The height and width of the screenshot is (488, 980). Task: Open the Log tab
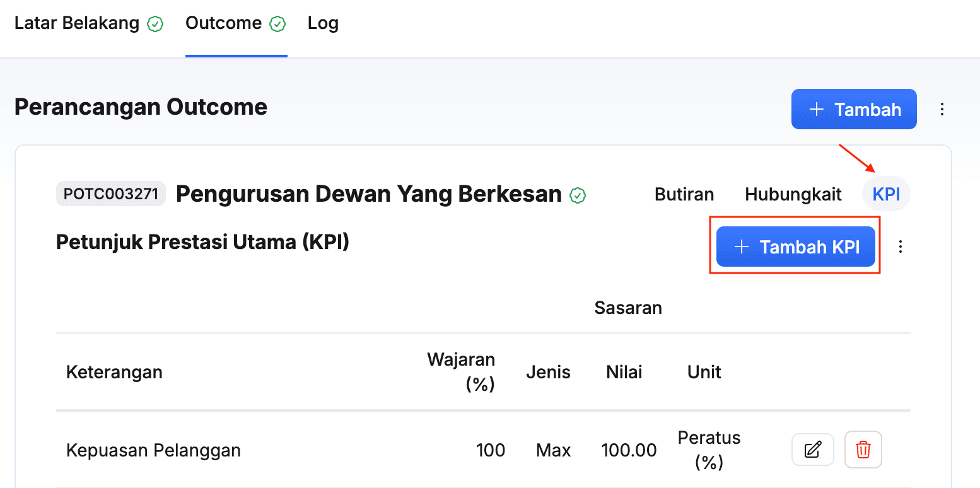point(323,24)
